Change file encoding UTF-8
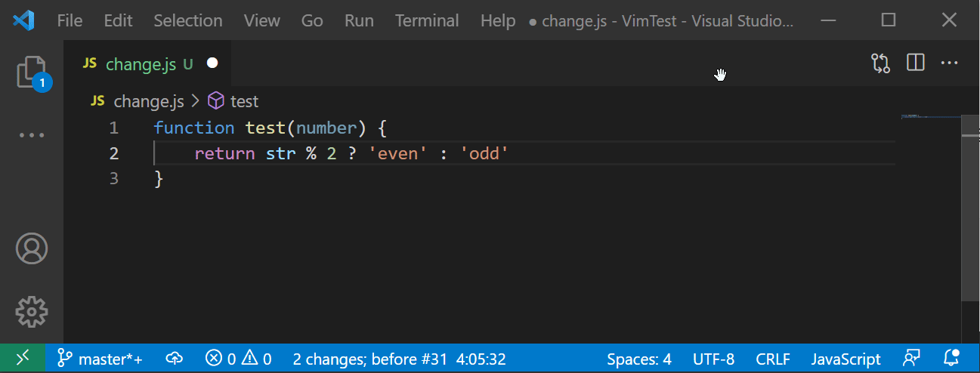 [x=713, y=359]
